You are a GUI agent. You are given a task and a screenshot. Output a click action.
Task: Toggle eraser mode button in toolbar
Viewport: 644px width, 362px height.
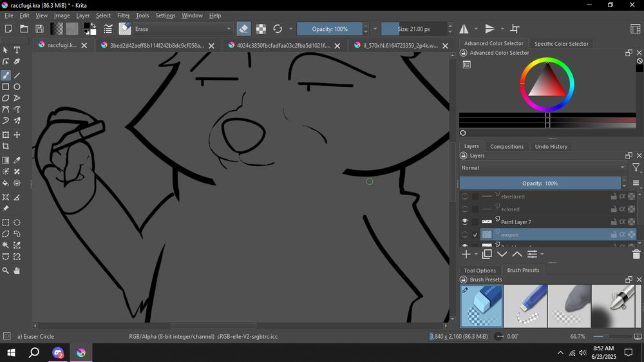pos(243,29)
